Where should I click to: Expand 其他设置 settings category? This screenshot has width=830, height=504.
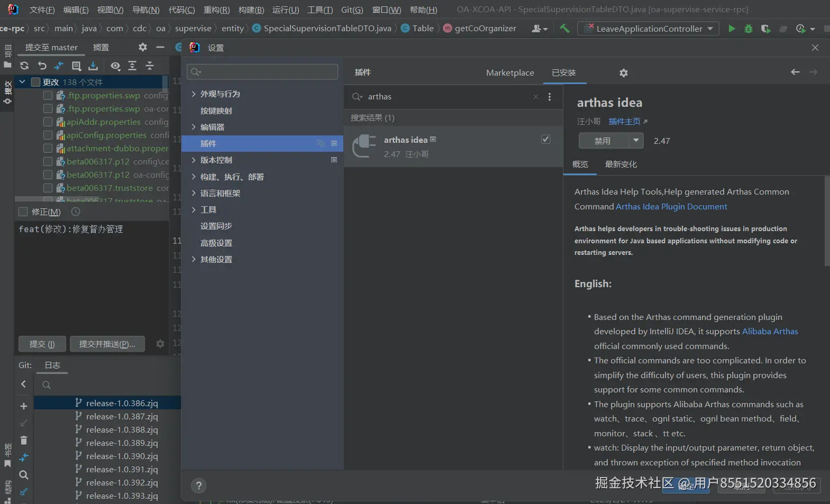click(194, 259)
